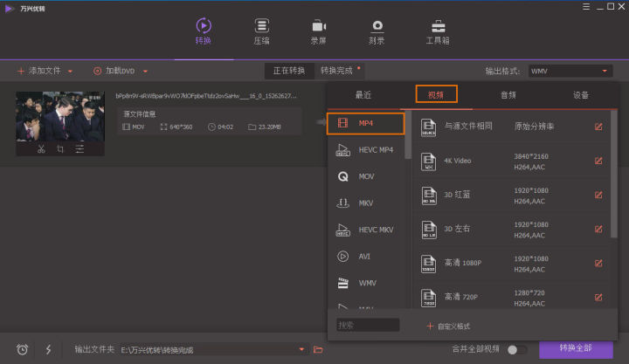Expand the 添加文件 dropdown arrow
629x364 pixels.
tap(70, 72)
